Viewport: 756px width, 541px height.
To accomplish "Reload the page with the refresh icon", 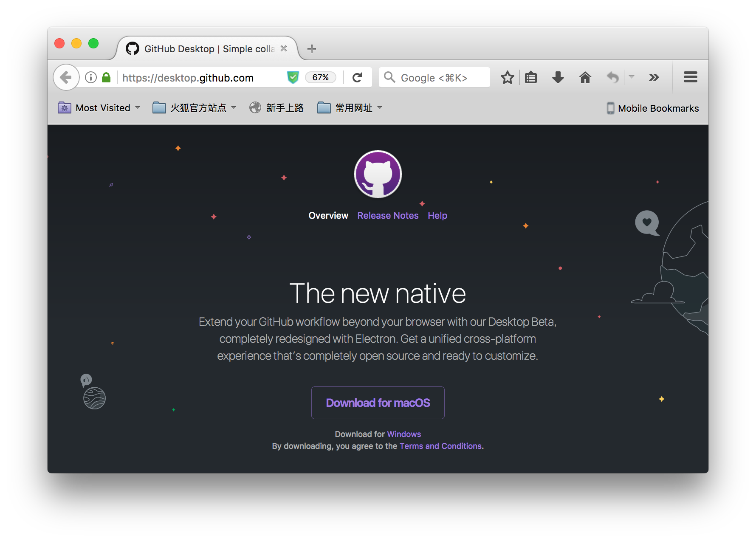I will (x=358, y=77).
